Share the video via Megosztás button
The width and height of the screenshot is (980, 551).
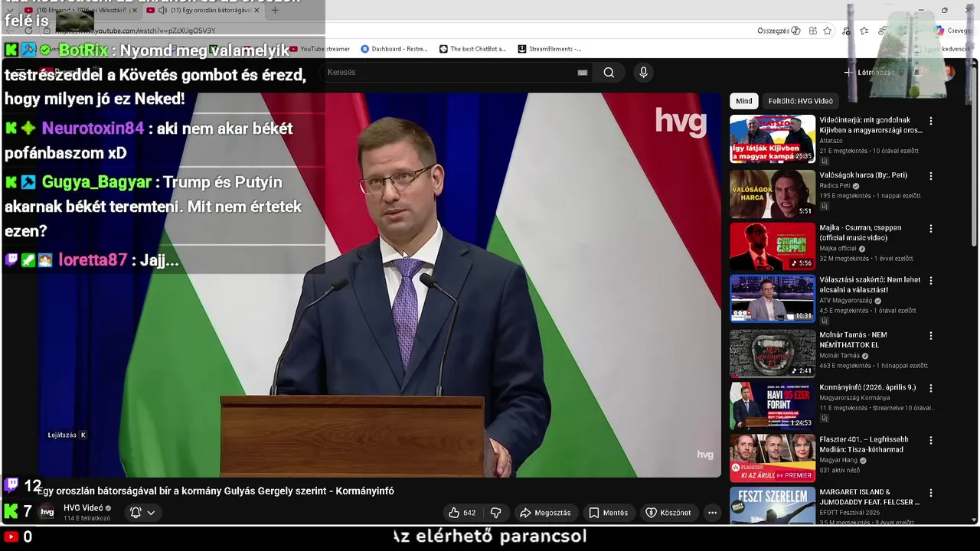click(545, 513)
